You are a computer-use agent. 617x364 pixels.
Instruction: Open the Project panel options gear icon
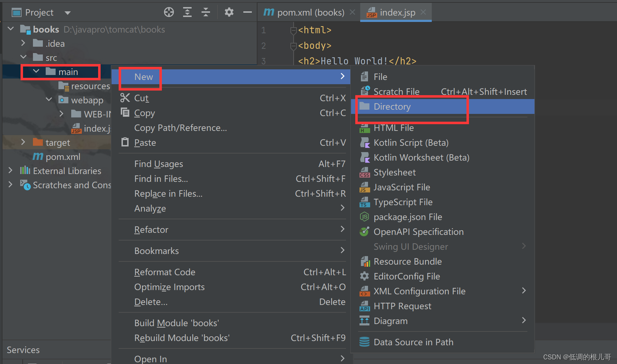229,12
